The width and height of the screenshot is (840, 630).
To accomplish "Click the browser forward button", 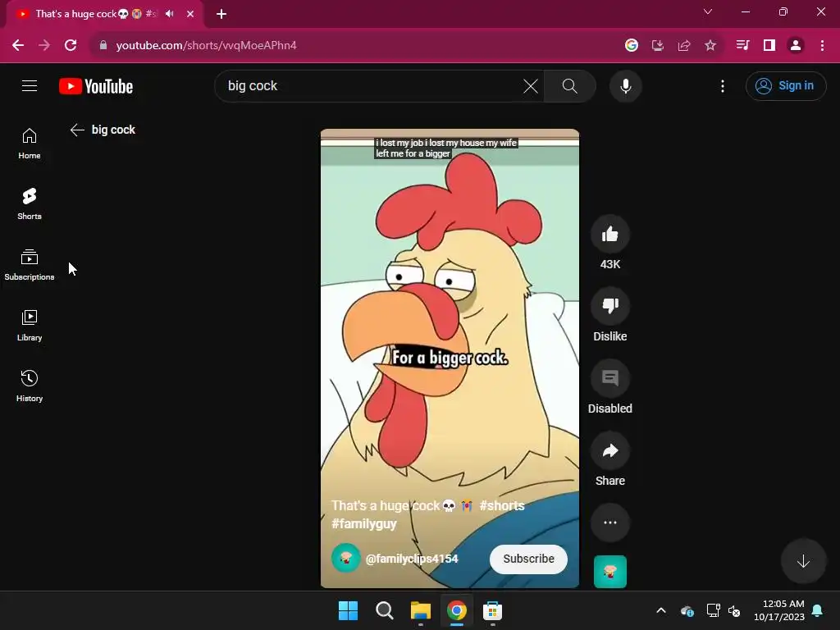I will tap(44, 45).
